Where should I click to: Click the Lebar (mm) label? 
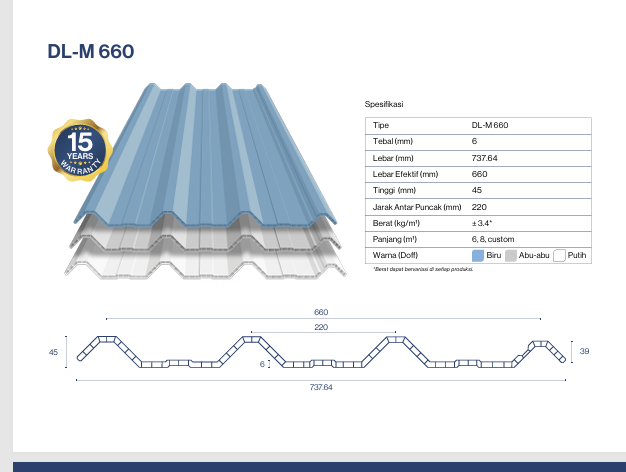pyautogui.click(x=393, y=158)
